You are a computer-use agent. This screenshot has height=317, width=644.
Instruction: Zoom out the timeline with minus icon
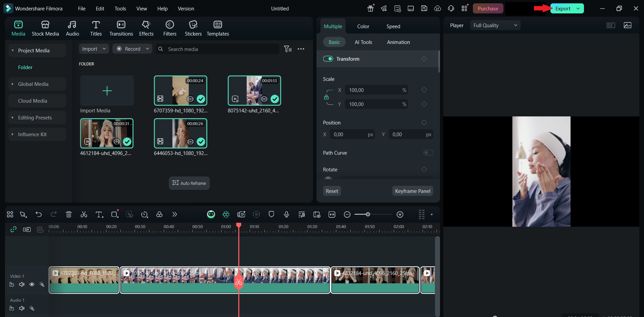click(347, 214)
